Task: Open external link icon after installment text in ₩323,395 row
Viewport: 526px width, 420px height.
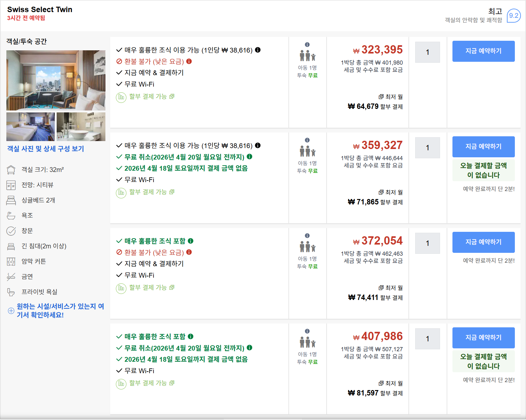Action: [172, 96]
